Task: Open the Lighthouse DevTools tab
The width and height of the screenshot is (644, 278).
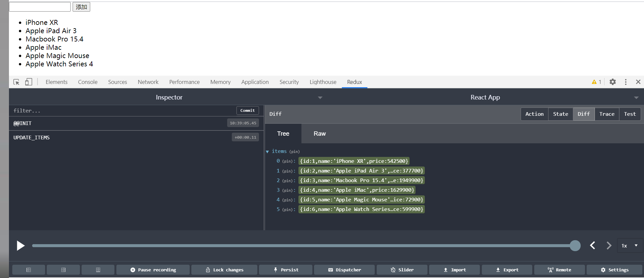Action: (x=323, y=82)
